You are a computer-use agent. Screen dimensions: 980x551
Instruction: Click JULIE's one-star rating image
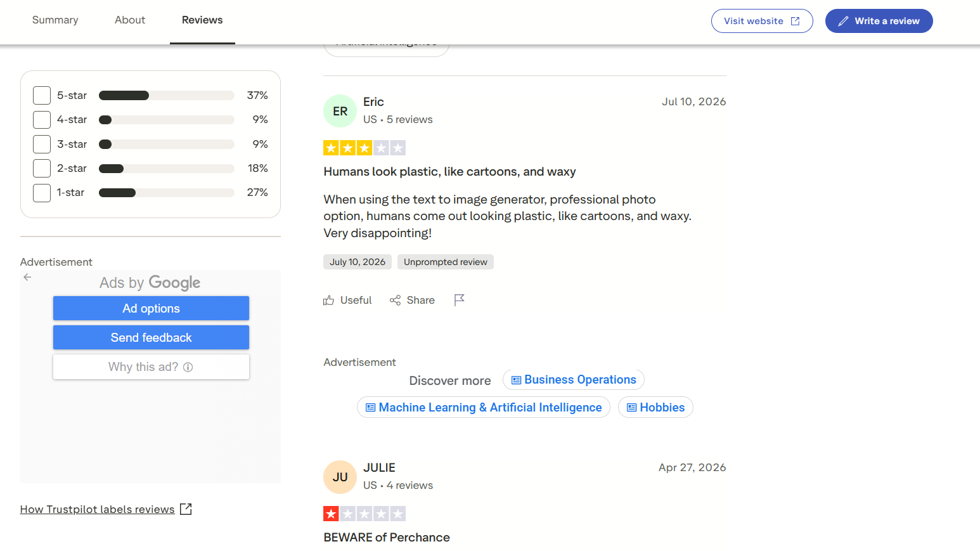[x=364, y=514]
